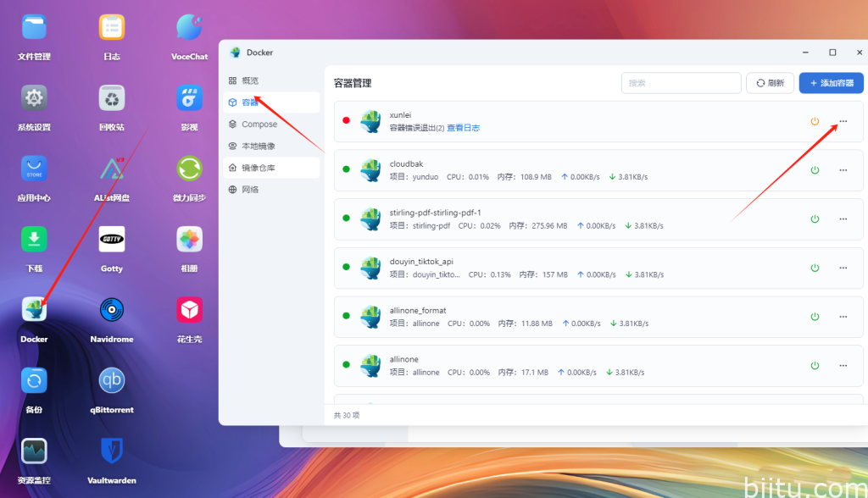
Task: Open the 花生壳 app icon
Action: [189, 310]
